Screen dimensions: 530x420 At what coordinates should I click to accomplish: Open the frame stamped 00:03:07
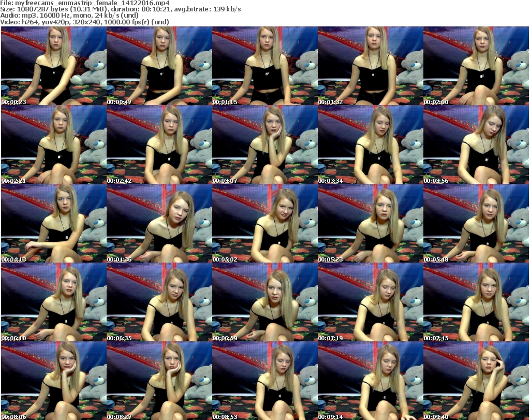point(264,144)
